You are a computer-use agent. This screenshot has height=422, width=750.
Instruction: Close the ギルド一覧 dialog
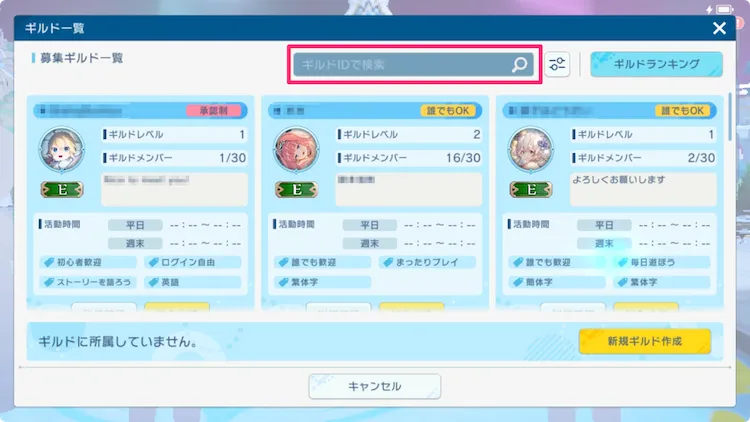click(x=719, y=28)
